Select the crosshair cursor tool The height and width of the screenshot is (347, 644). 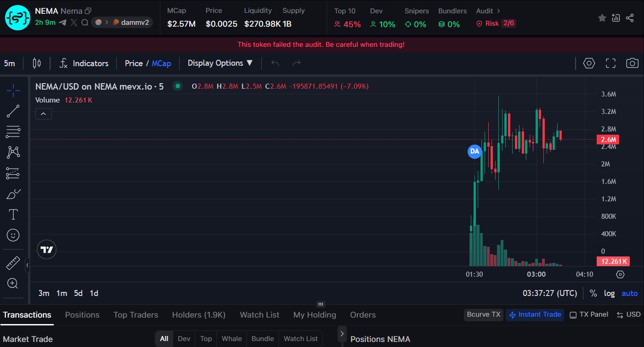click(x=13, y=90)
